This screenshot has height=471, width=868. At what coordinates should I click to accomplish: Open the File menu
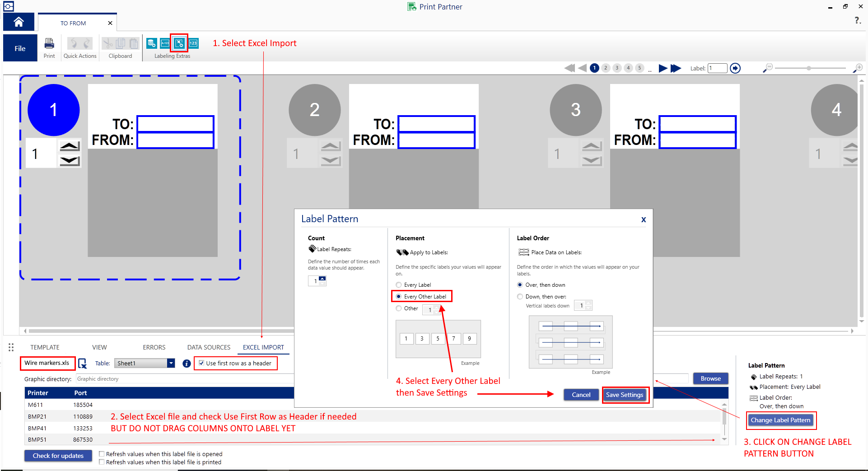(x=20, y=48)
